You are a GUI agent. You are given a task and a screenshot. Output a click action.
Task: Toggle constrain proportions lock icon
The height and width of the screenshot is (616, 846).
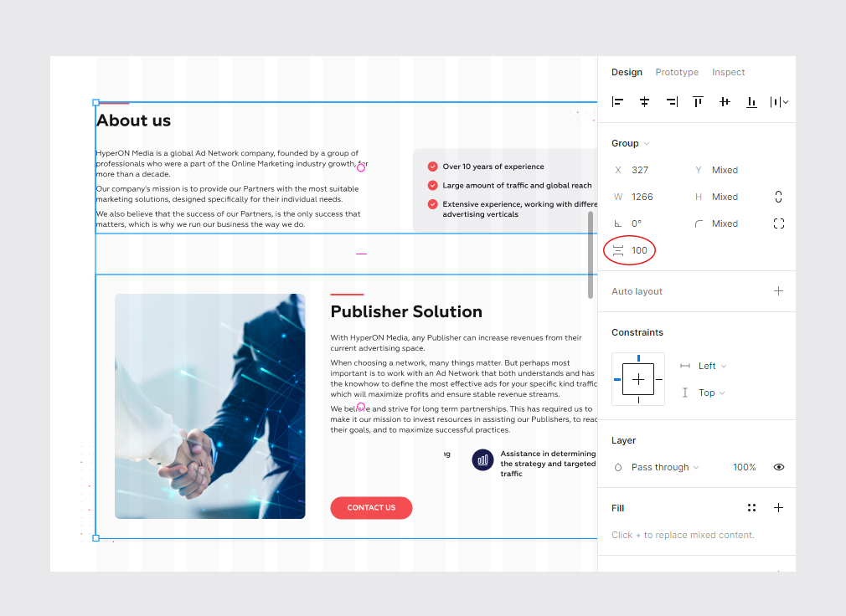coord(778,197)
